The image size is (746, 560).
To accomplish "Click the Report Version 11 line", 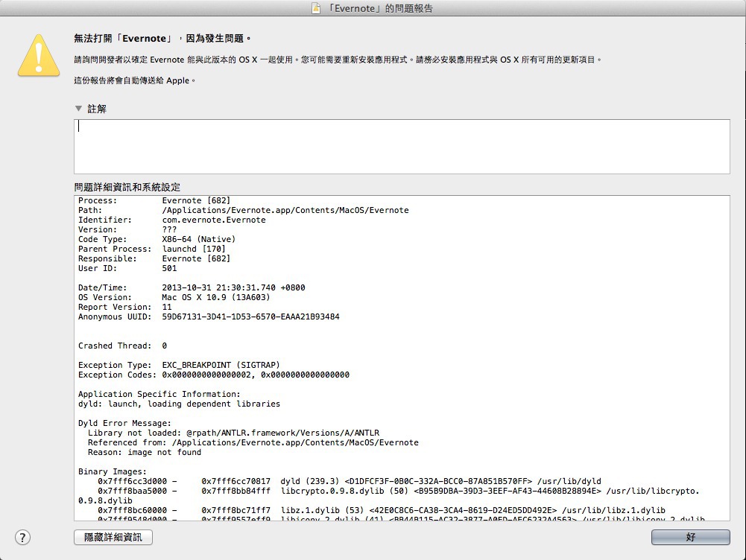I will point(125,307).
